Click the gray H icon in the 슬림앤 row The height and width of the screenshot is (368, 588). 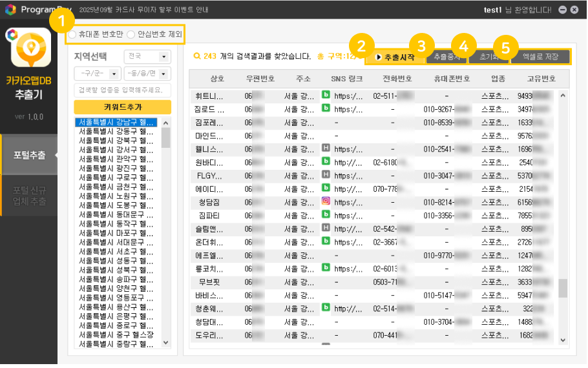point(326,227)
